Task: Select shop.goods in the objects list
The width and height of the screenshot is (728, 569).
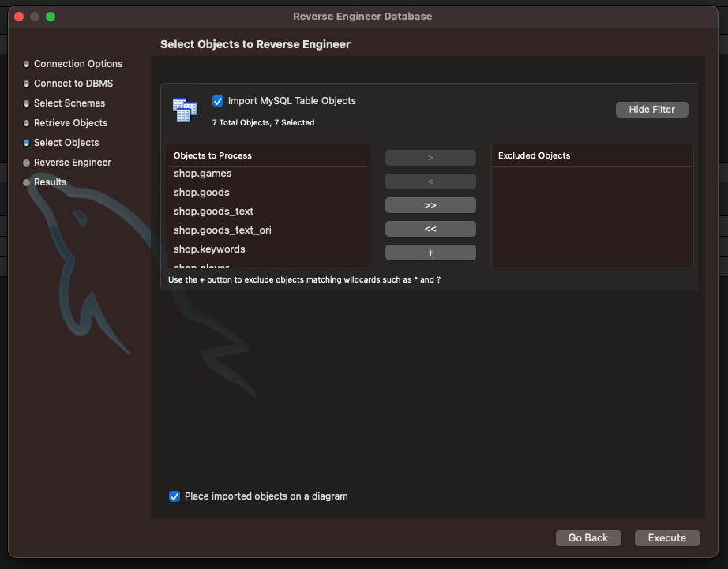Action: tap(268, 192)
